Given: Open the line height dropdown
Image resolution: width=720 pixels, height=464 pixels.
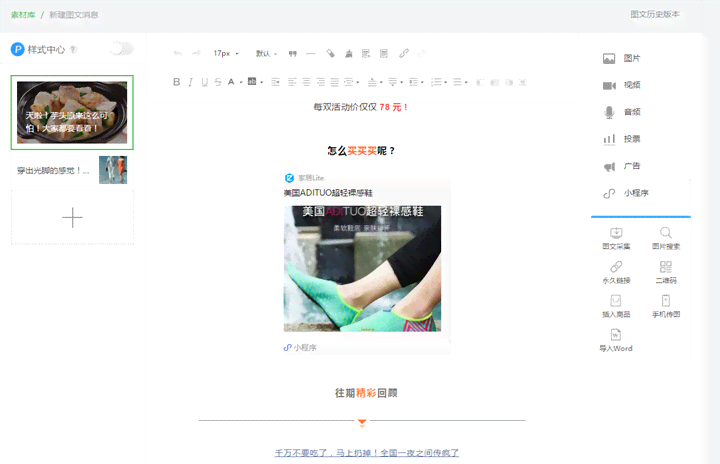Looking at the screenshot, I should tap(416, 82).
